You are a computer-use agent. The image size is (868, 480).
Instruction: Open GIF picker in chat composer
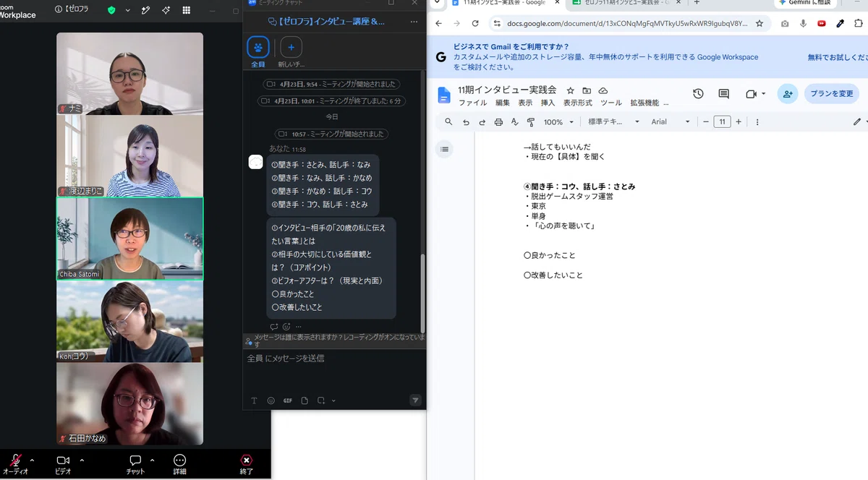[x=288, y=400]
